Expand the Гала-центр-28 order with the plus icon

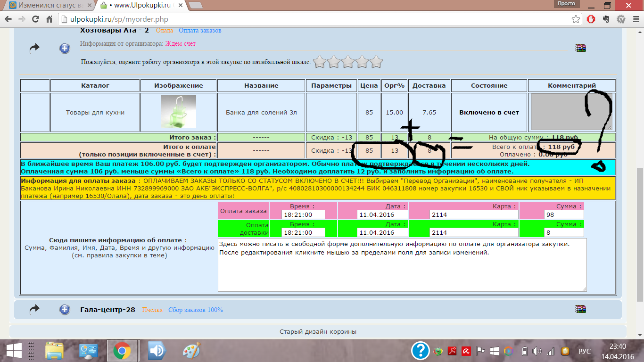[x=65, y=310]
